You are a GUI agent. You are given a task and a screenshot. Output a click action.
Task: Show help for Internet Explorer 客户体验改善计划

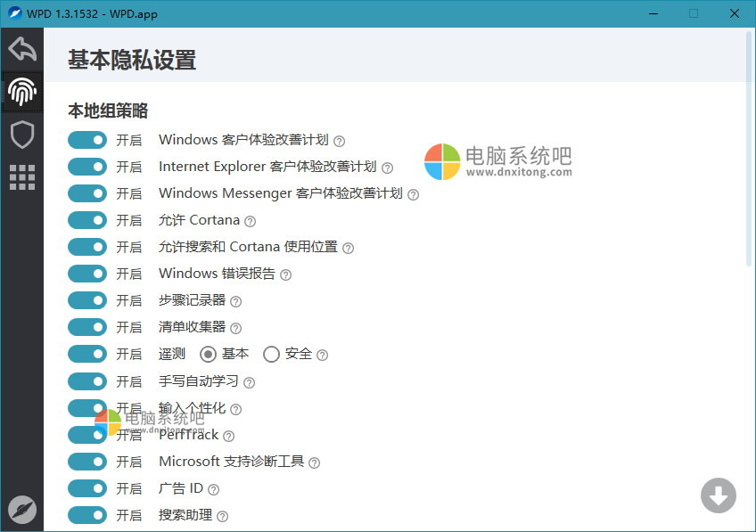point(387,168)
